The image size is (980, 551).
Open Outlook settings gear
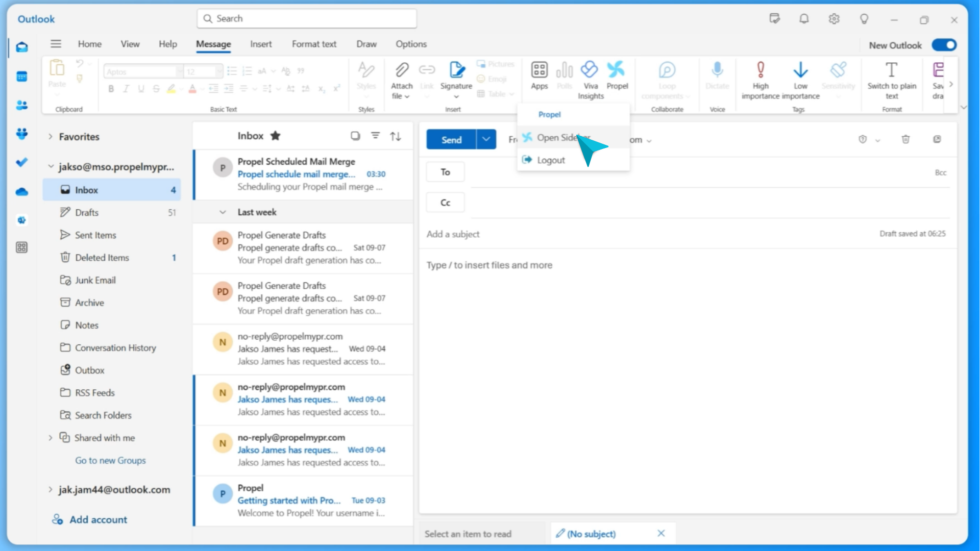(834, 19)
